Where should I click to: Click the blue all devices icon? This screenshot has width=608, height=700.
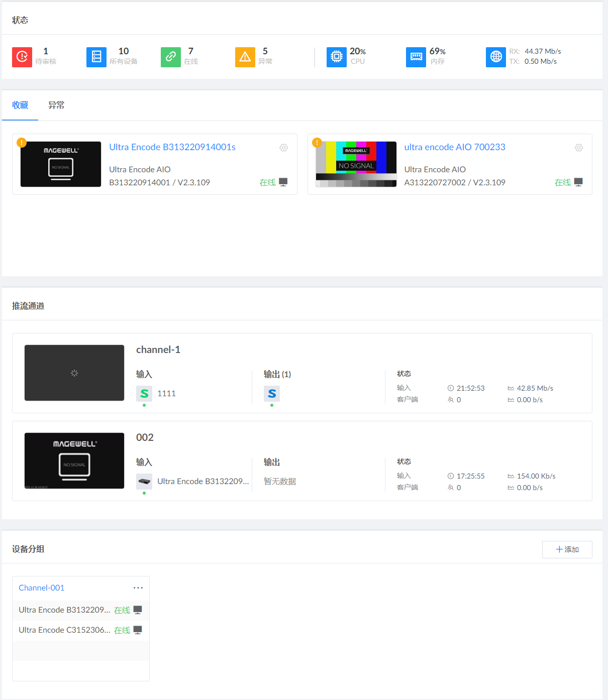[96, 57]
